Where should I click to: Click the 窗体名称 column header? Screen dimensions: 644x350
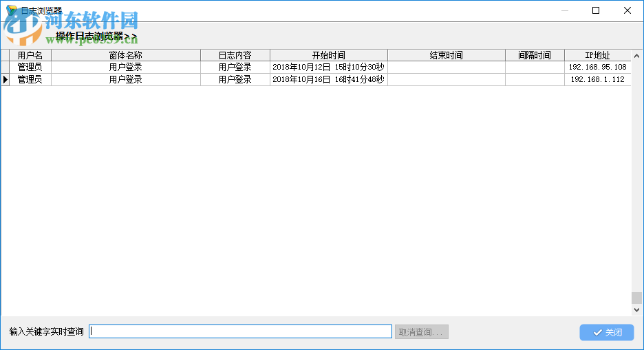(x=126, y=55)
